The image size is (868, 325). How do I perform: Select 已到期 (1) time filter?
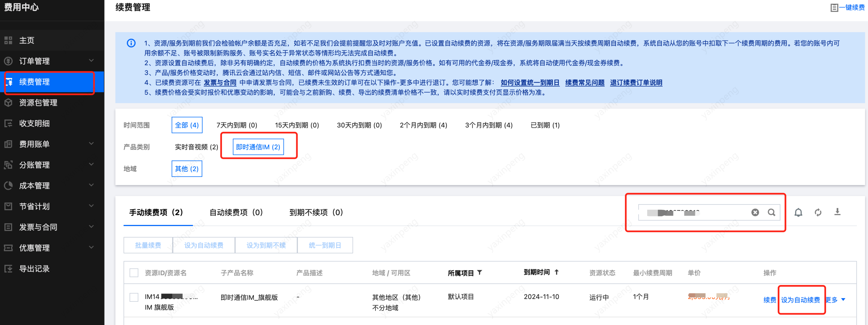coord(545,125)
